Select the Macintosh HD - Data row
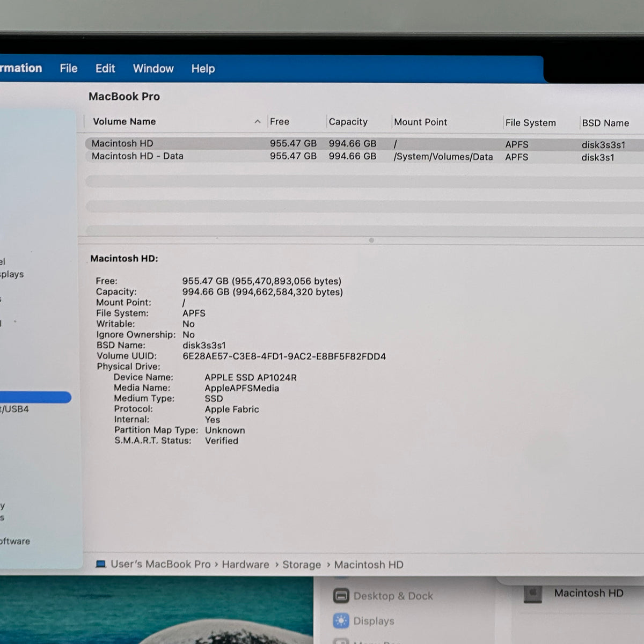The image size is (644, 644). 364,157
